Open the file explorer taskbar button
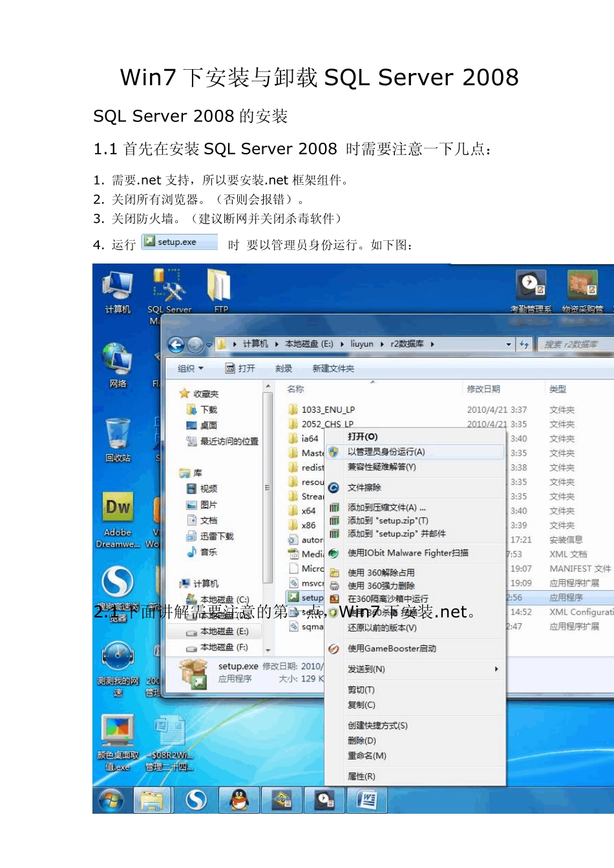Viewport: 614px width, 868px height. 152,800
